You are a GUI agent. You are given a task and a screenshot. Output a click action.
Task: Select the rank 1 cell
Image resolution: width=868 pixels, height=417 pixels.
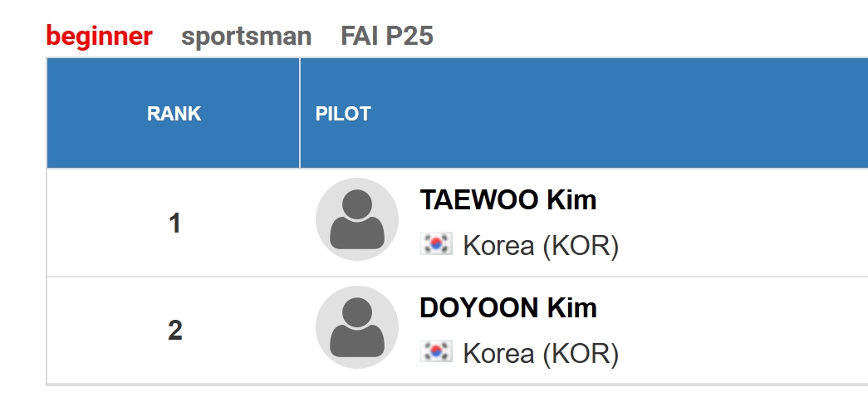pyautogui.click(x=174, y=223)
